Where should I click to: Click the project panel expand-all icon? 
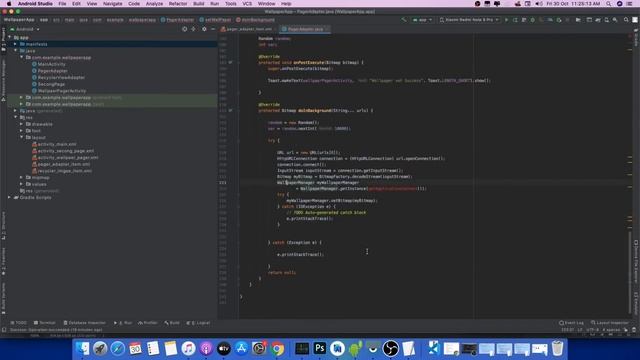(x=193, y=29)
